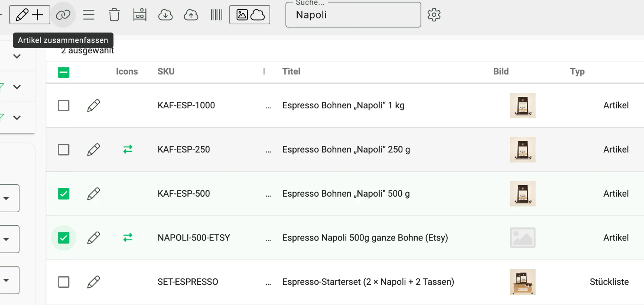Click the image cloud upload button
Image resolution: width=644 pixels, height=305 pixels.
[x=250, y=15]
